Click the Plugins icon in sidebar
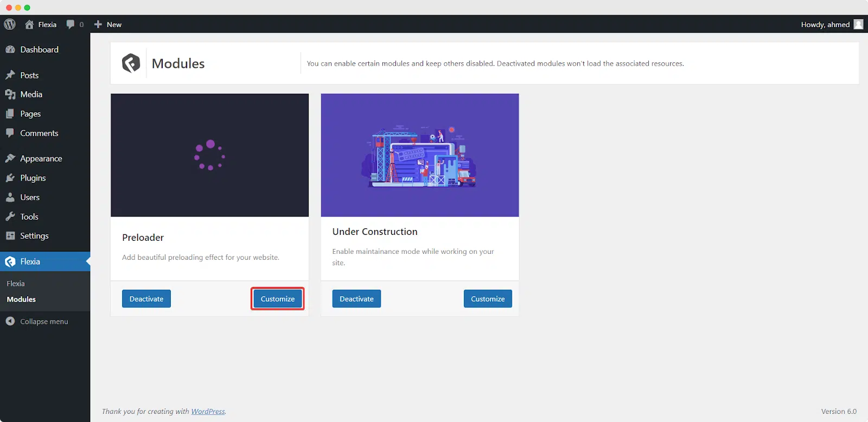Viewport: 868px width, 422px height. point(10,178)
